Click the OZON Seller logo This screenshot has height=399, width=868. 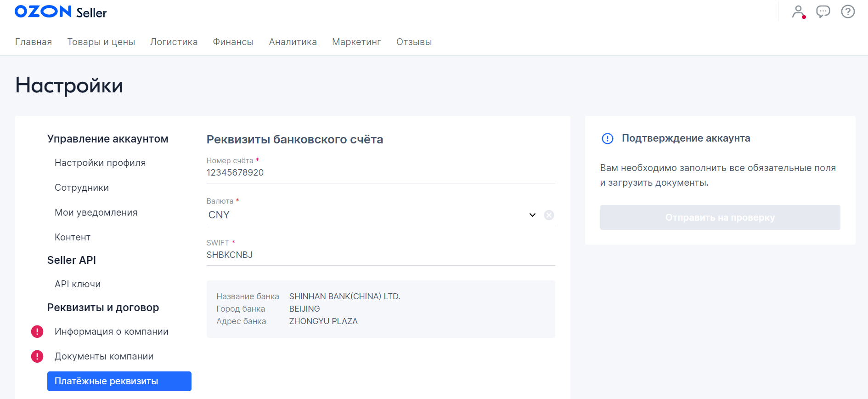tap(61, 12)
